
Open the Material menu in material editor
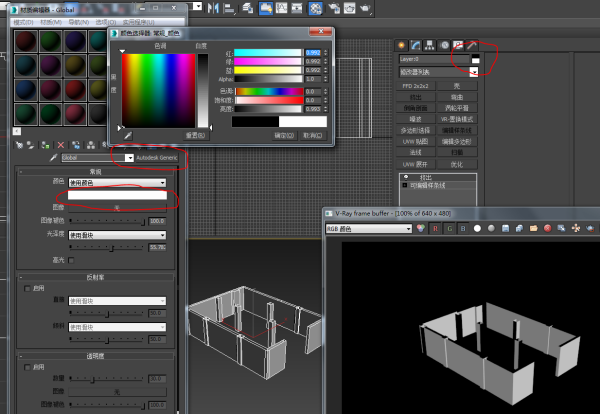[x=48, y=21]
